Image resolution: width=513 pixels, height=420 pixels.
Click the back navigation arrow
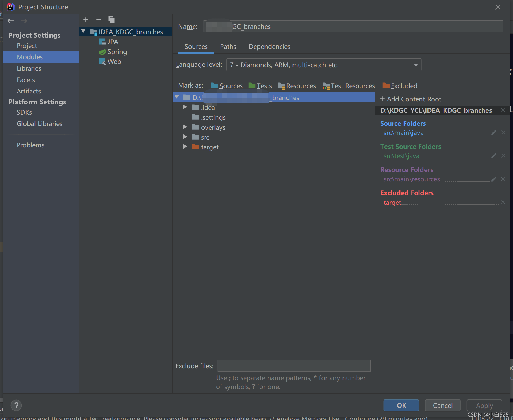(11, 21)
